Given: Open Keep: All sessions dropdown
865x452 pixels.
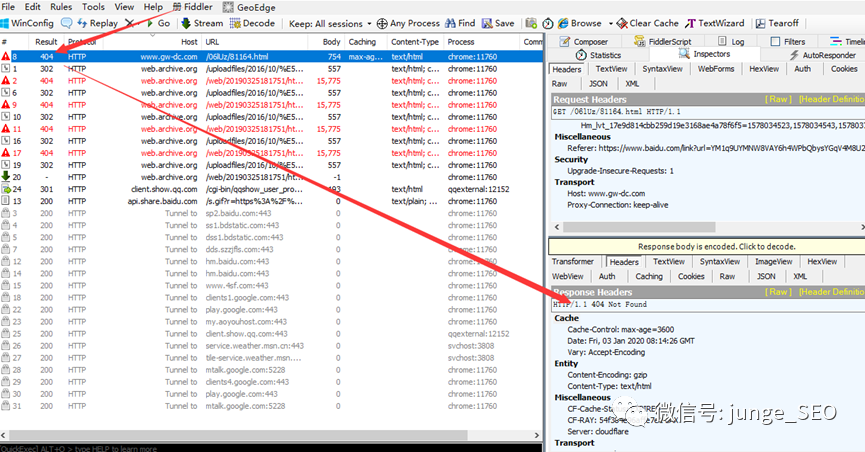Looking at the screenshot, I should click(x=329, y=24).
